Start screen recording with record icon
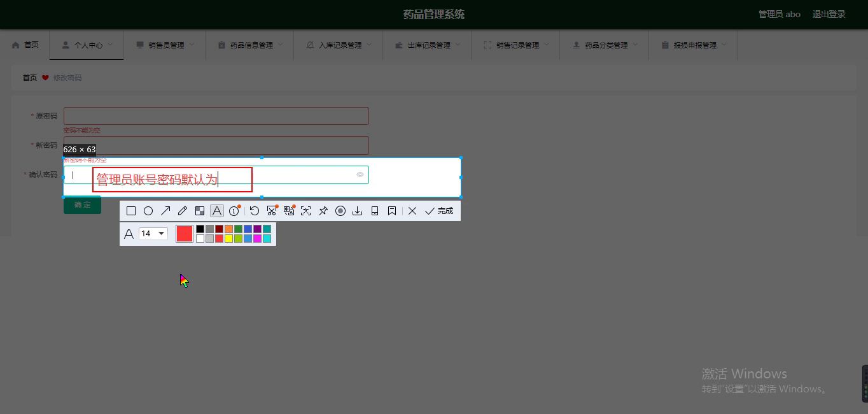This screenshot has width=868, height=414. pos(340,211)
